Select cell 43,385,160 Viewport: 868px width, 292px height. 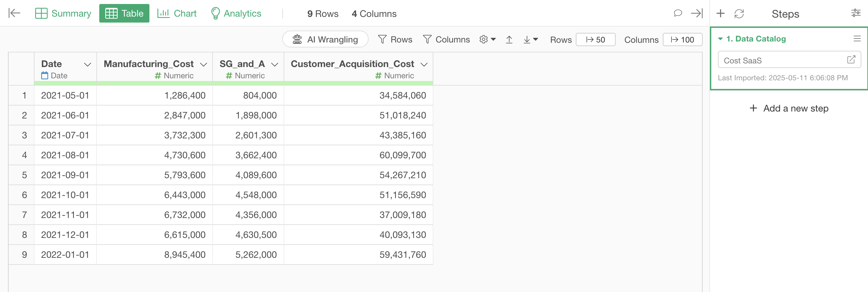(x=359, y=135)
